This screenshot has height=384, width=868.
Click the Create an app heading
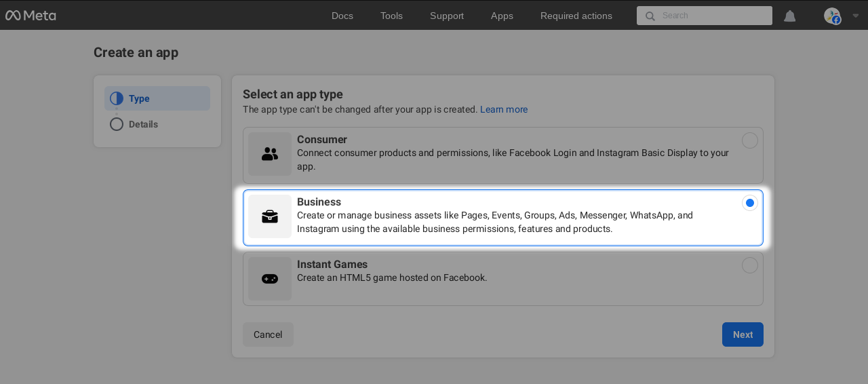(x=136, y=52)
